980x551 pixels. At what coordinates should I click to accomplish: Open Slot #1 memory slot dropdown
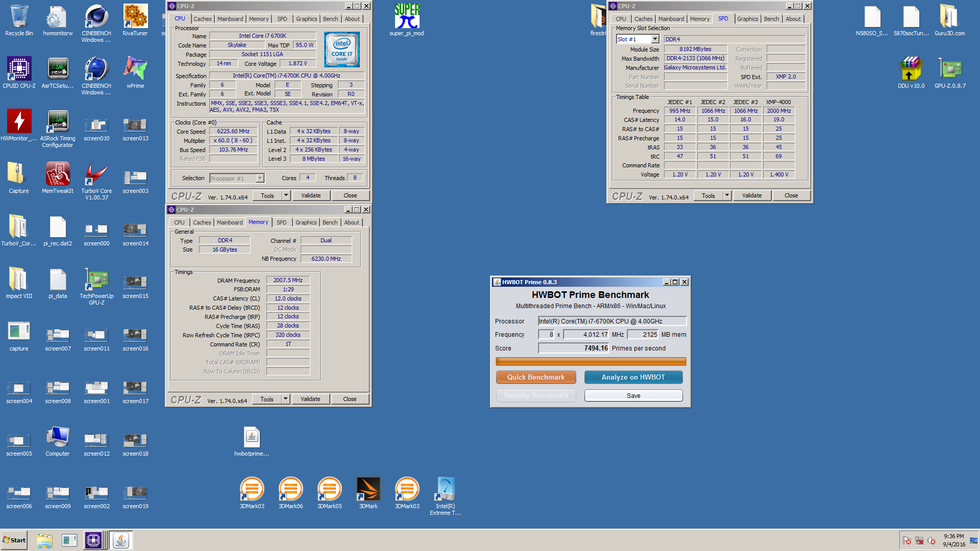point(655,39)
